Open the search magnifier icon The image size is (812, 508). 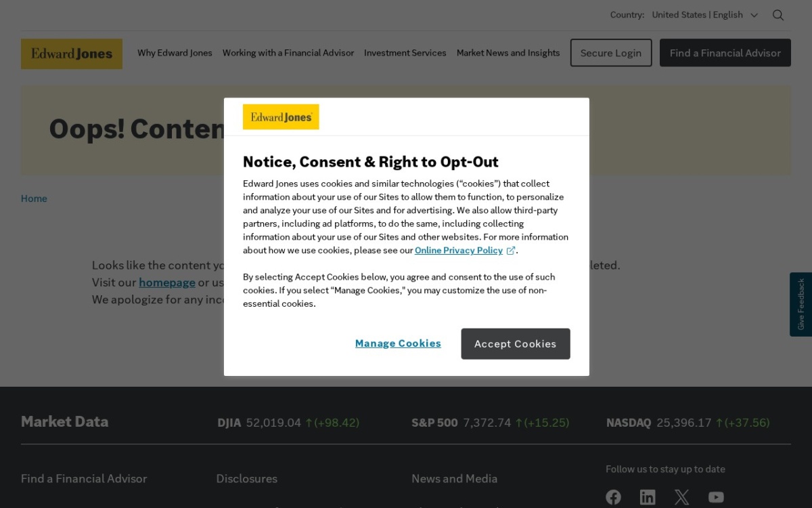(x=778, y=15)
